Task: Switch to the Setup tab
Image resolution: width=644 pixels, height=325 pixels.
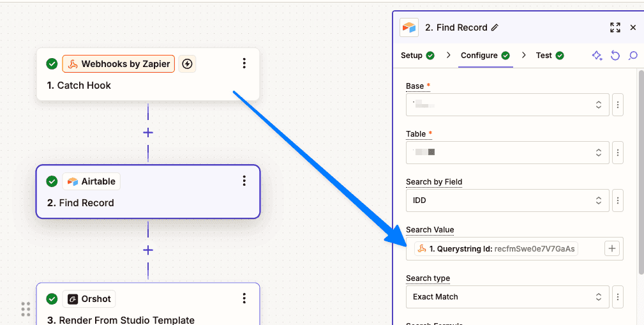Action: [x=417, y=56]
